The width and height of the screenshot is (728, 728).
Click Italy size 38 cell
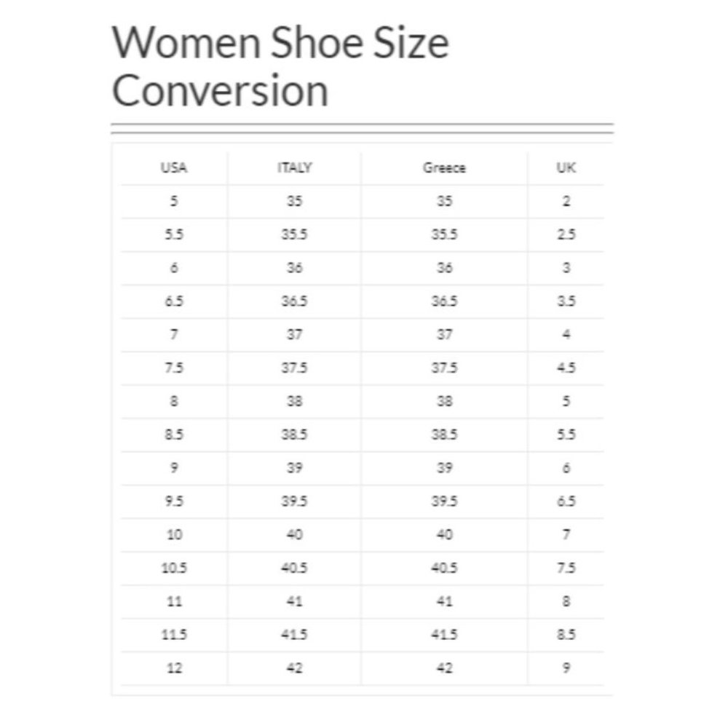point(294,401)
